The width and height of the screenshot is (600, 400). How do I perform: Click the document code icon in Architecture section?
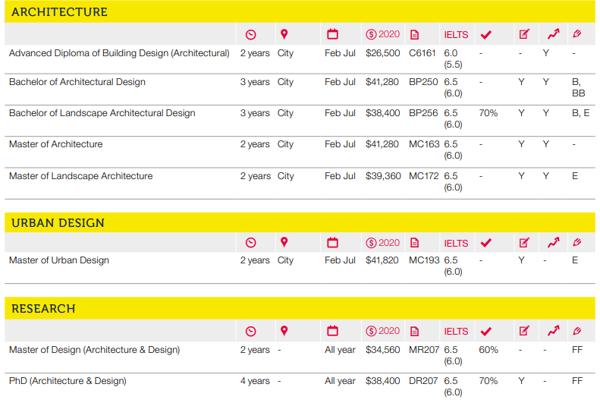416,35
